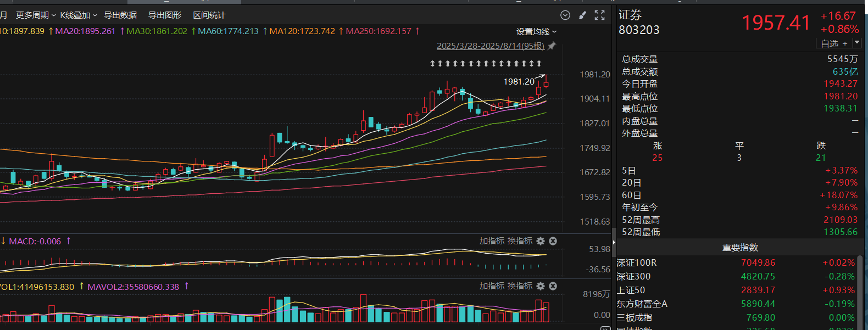The image size is (868, 330).
Task: Click 8196万 volume axis label
Action: coord(597,294)
